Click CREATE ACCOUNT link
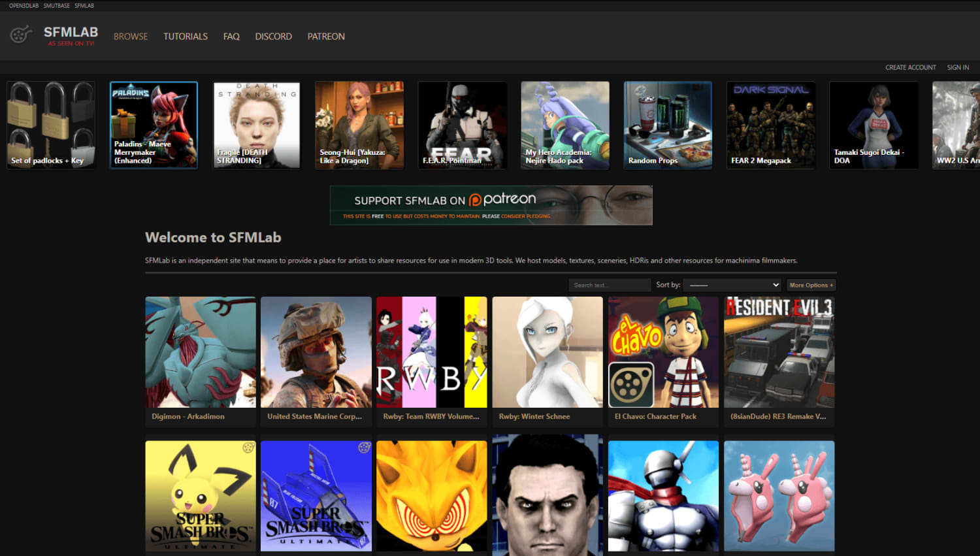The image size is (980, 556). pyautogui.click(x=911, y=67)
